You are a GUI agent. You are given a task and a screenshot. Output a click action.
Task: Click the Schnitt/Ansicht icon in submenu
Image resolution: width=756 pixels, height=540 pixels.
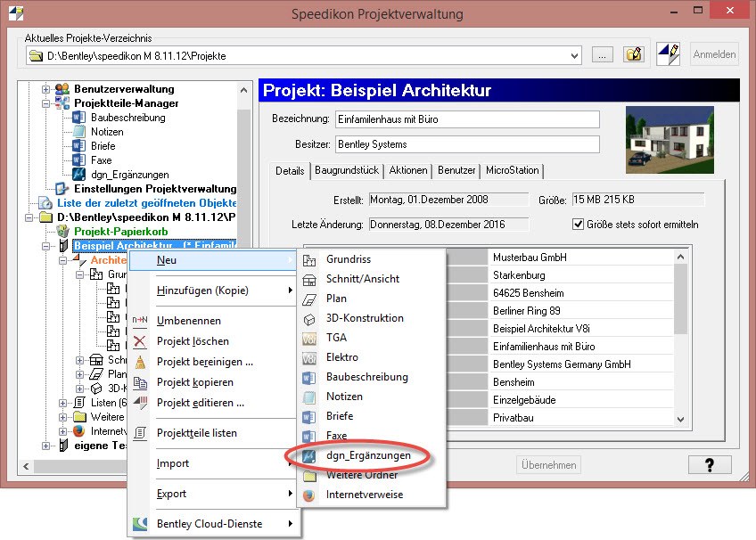point(309,280)
